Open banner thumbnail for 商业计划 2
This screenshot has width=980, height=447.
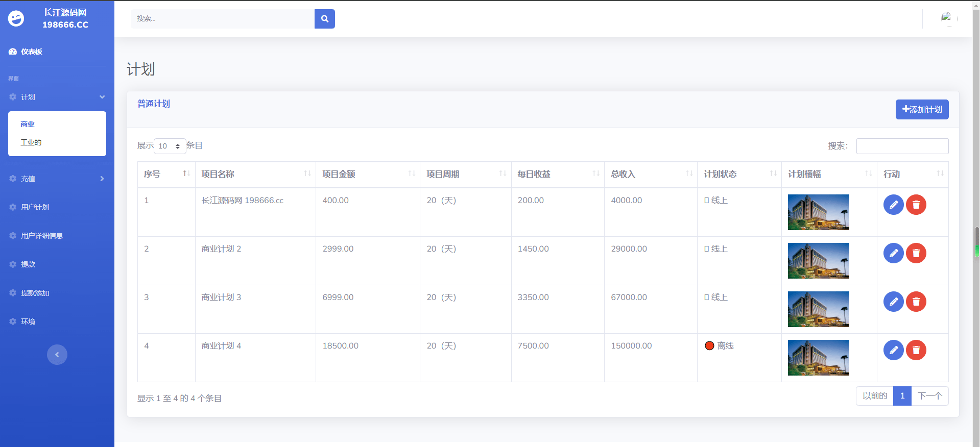coord(818,261)
